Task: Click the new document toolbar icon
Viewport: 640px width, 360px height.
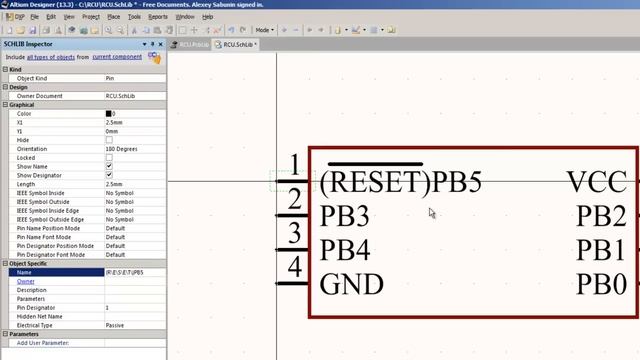Action: tap(9, 30)
